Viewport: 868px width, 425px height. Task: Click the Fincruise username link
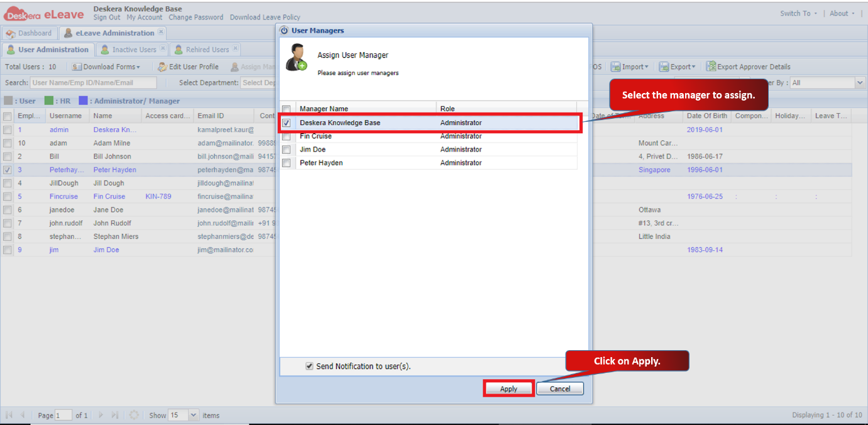click(x=64, y=196)
